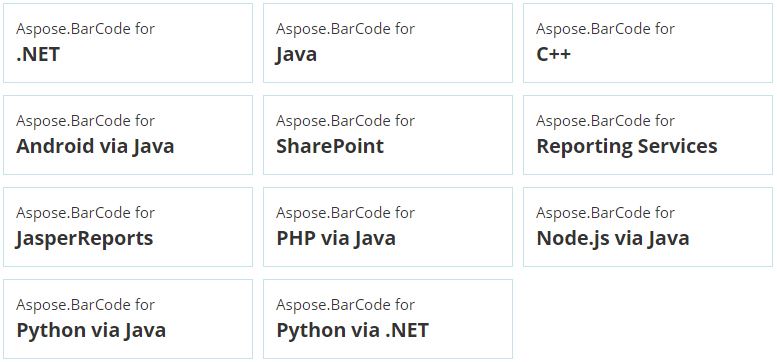Viewport: 777px width, 362px height.
Task: Click the "Node.js via Java" heading
Action: (612, 239)
